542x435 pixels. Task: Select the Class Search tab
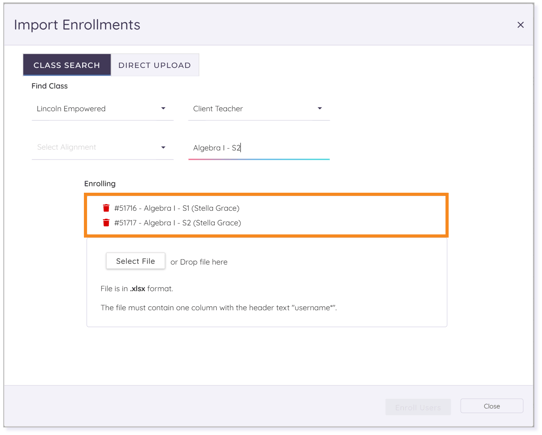67,65
